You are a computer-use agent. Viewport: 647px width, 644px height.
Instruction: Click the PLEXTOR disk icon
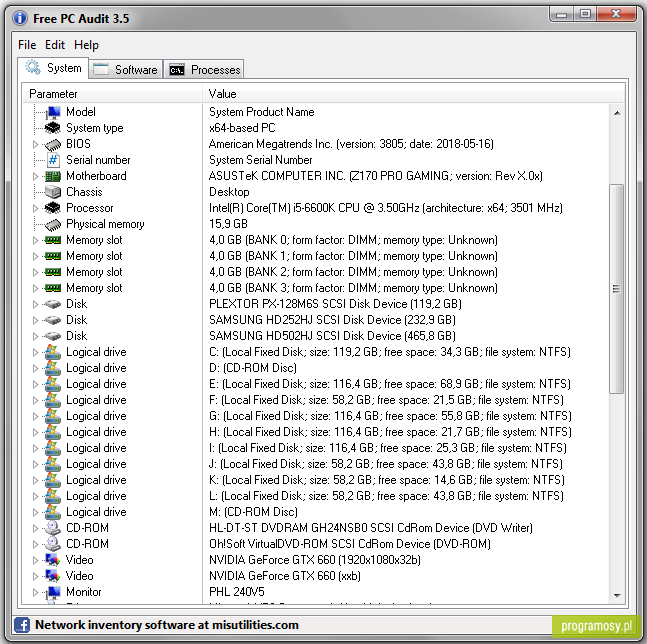53,304
